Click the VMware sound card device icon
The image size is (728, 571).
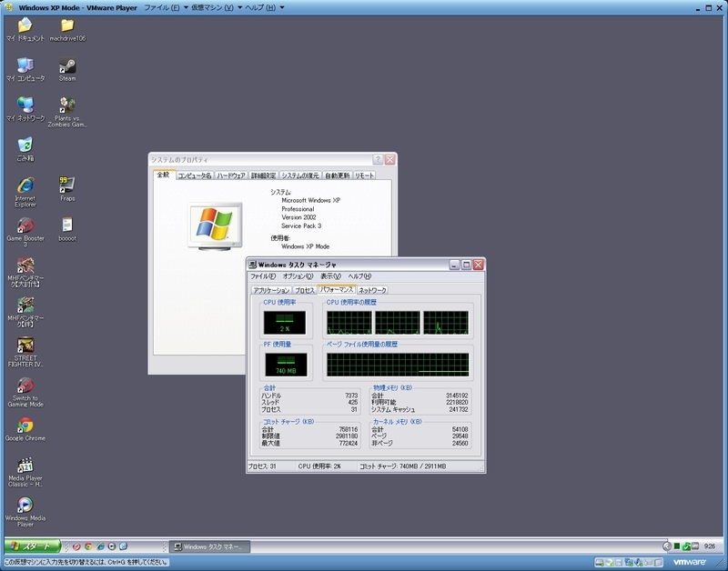(x=639, y=563)
